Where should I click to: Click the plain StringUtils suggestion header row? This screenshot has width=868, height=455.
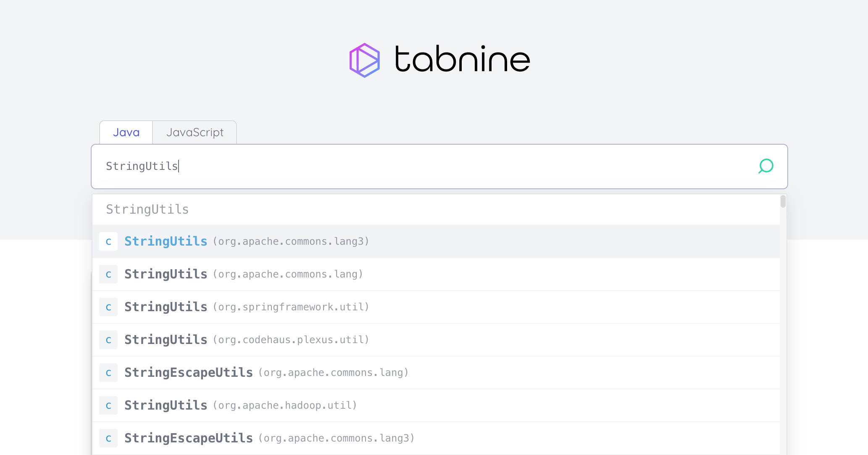tap(147, 209)
